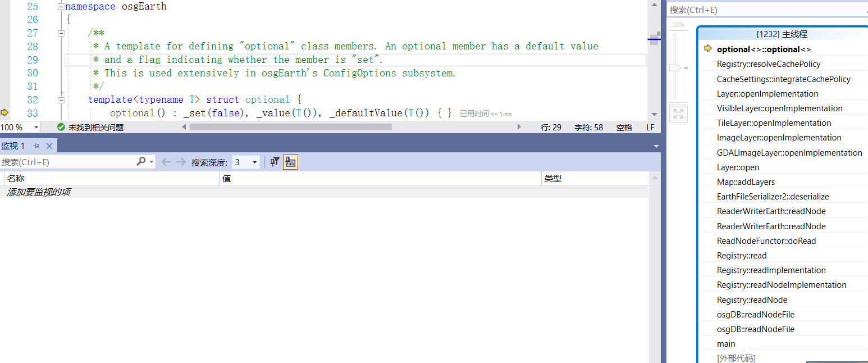The width and height of the screenshot is (868, 363).
Task: Select the Registry::readNodeImplementation frame
Action: [x=782, y=285]
